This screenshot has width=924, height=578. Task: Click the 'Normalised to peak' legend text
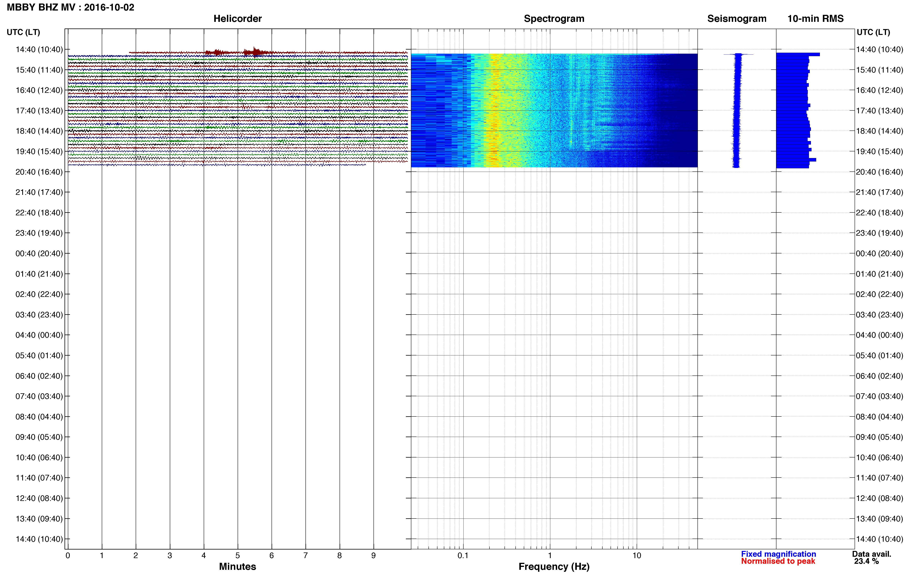point(778,561)
